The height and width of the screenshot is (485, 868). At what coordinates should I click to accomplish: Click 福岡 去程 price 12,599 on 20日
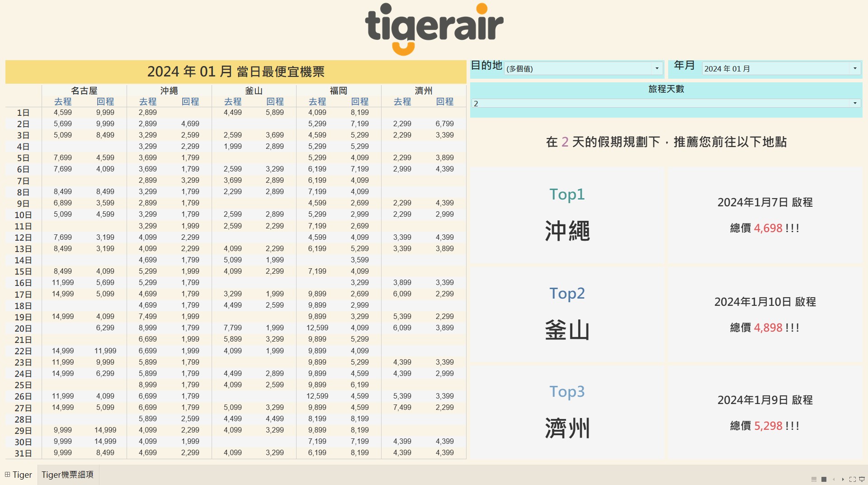click(317, 328)
